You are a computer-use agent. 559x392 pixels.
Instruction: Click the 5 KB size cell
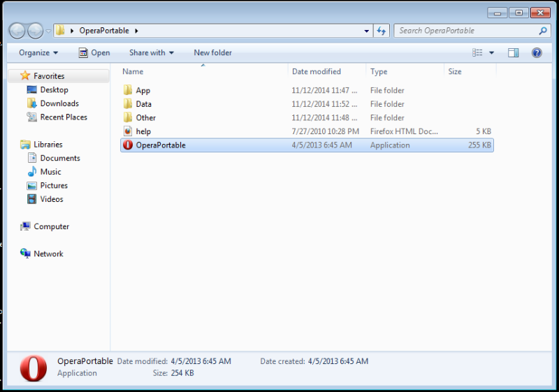(484, 131)
